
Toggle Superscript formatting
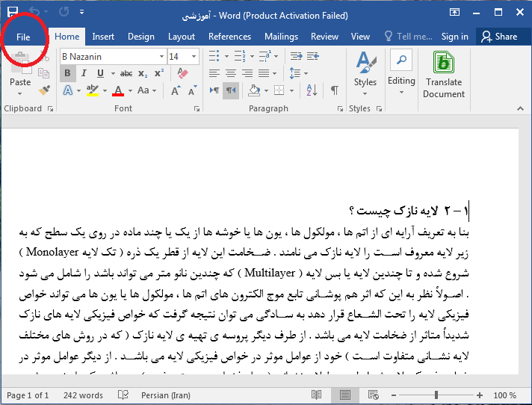click(x=159, y=73)
